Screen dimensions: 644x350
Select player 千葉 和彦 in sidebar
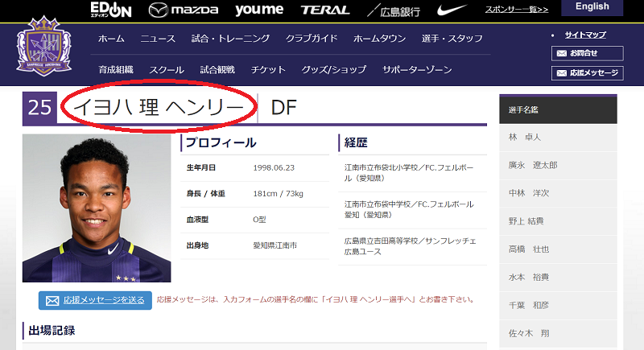[x=558, y=305]
